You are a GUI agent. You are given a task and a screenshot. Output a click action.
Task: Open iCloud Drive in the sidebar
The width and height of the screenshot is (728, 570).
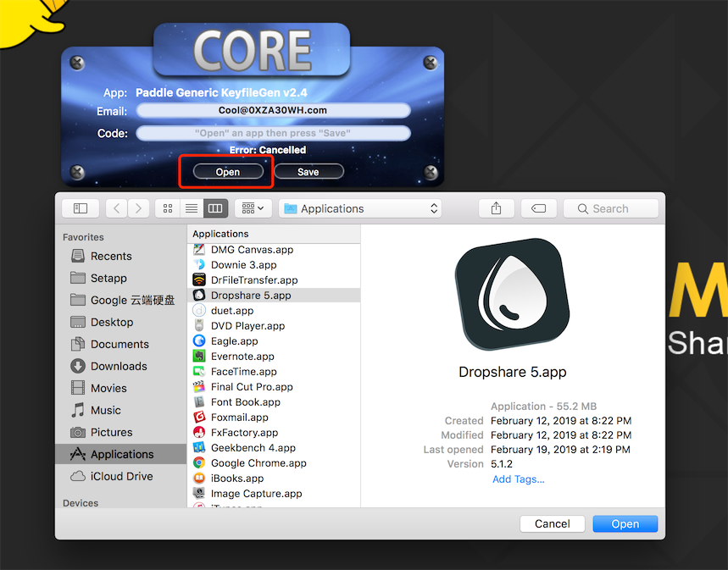click(120, 476)
